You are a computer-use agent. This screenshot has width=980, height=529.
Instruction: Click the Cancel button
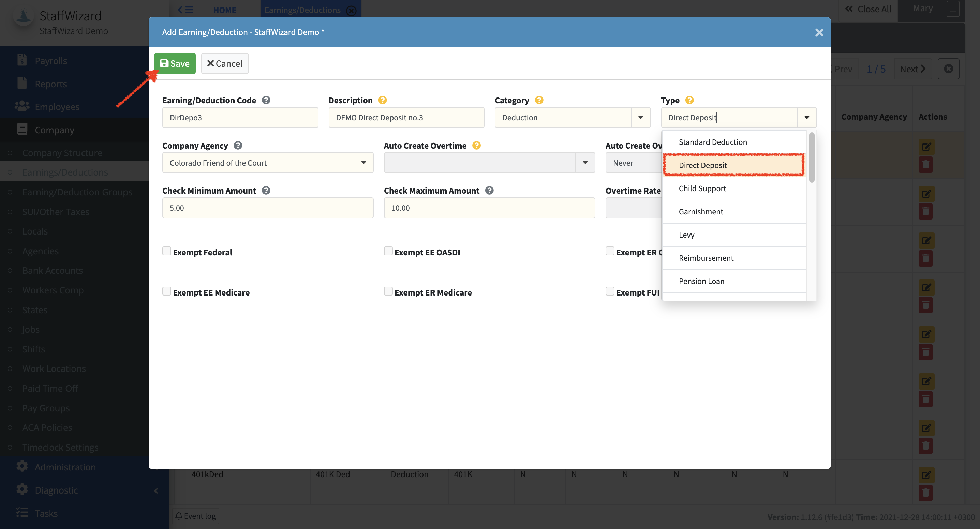(224, 63)
